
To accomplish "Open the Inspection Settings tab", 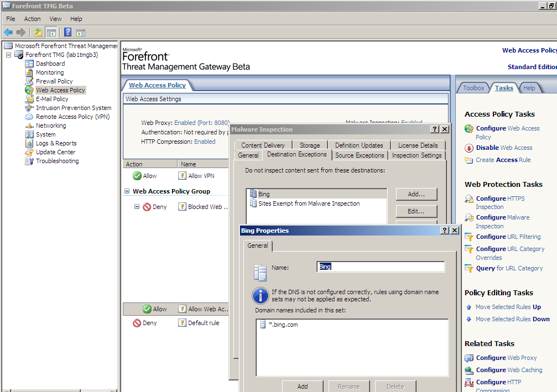I will pyautogui.click(x=417, y=155).
